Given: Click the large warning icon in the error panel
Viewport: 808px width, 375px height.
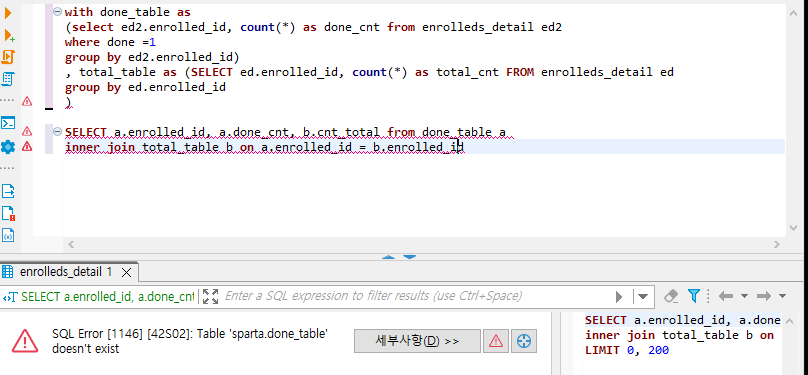Looking at the screenshot, I should (x=25, y=341).
